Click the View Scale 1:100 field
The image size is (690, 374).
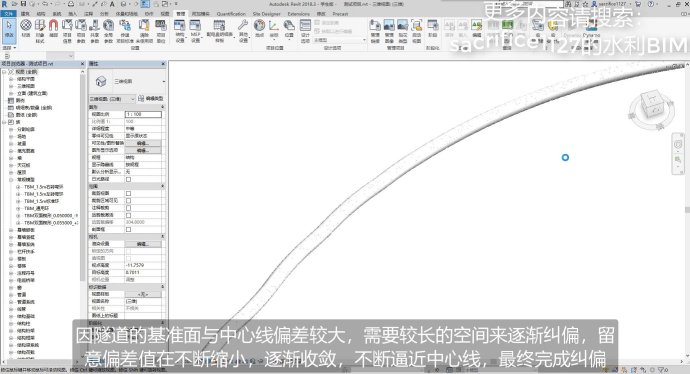click(143, 114)
